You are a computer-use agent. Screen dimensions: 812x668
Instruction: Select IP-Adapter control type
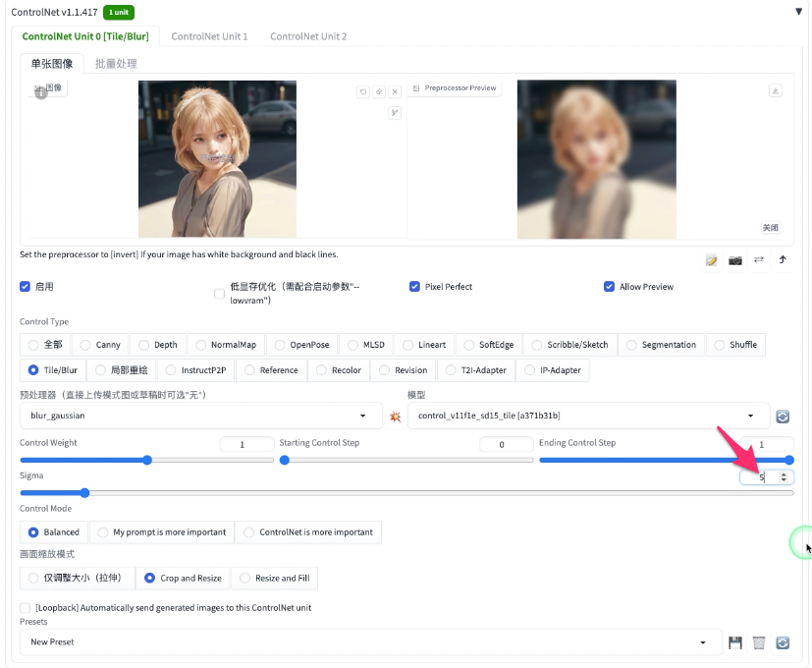(553, 370)
